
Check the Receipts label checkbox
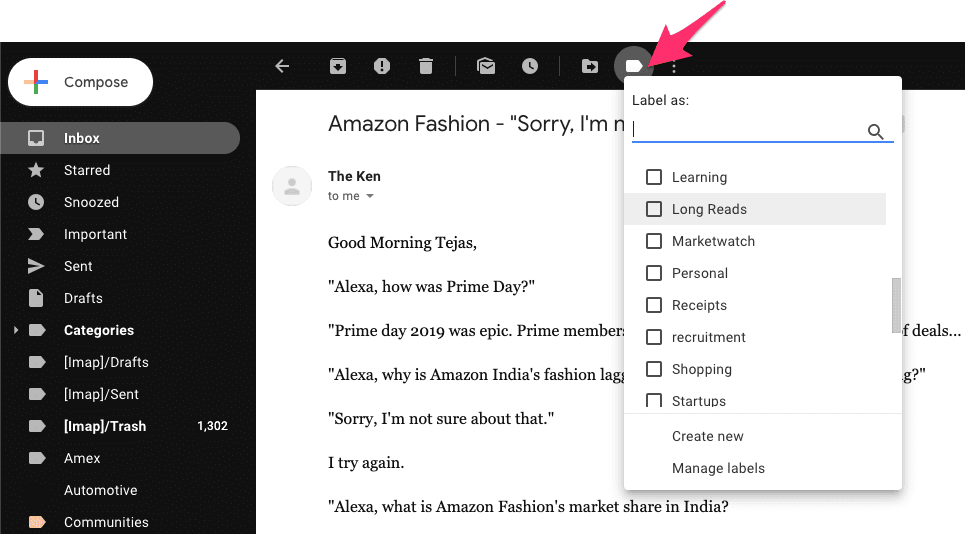click(654, 305)
